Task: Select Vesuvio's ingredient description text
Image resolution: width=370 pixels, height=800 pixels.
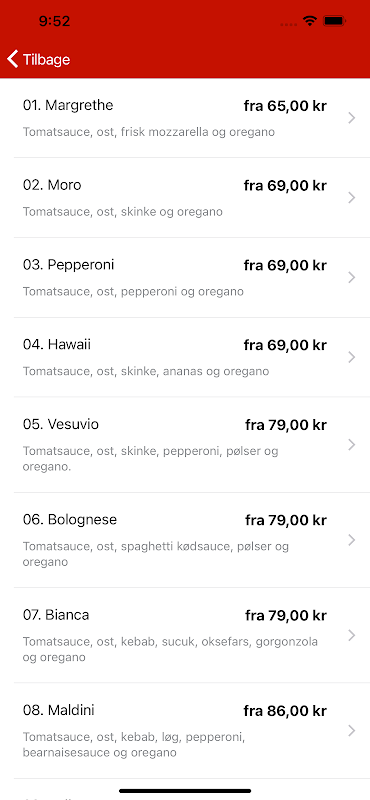Action: point(151,459)
